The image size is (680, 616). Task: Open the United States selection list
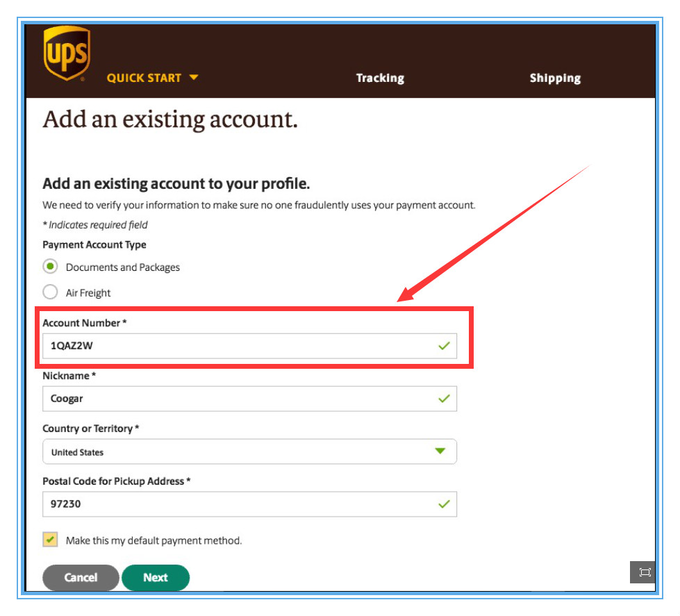[x=250, y=451]
